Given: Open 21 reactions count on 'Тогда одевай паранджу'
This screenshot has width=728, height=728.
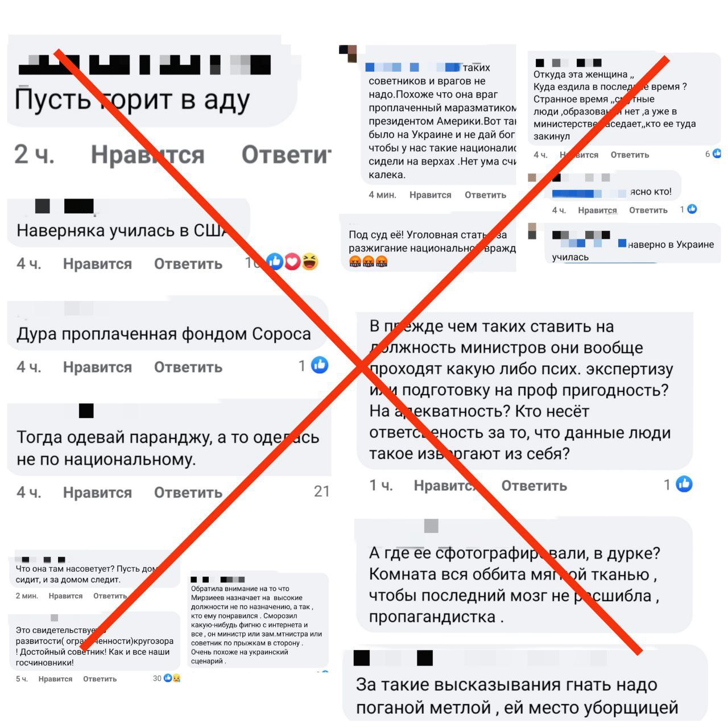Looking at the screenshot, I should pyautogui.click(x=321, y=491).
